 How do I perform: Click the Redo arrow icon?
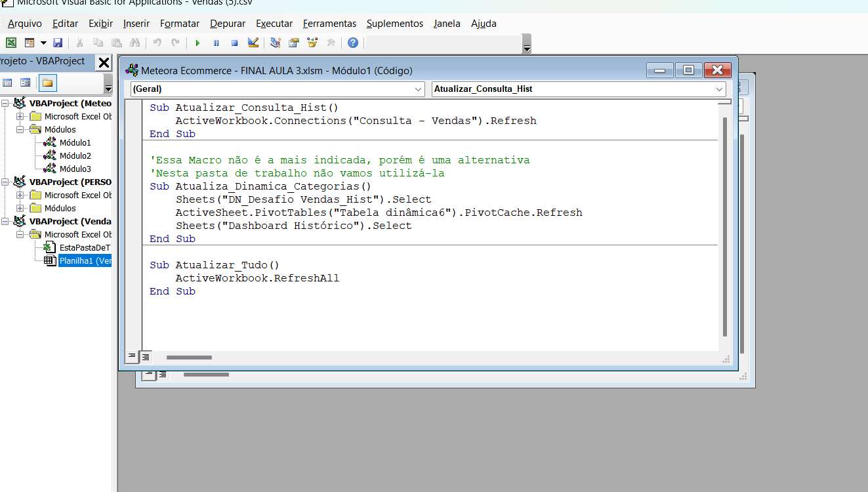[175, 43]
